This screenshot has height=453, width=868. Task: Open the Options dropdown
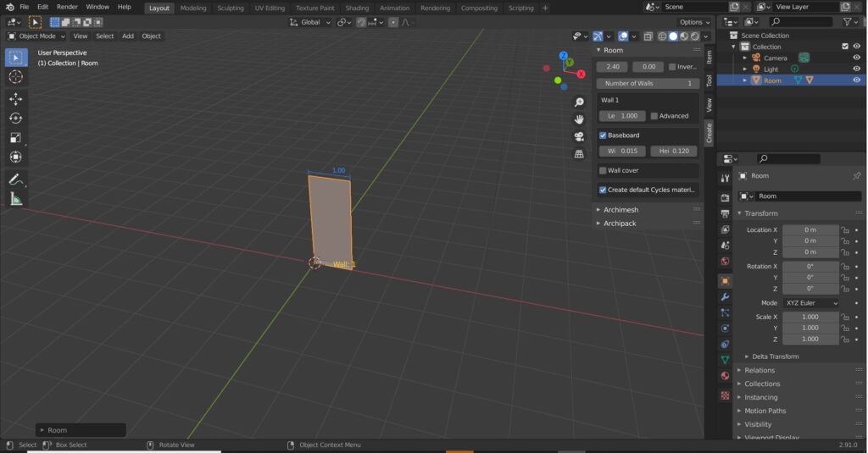(x=694, y=23)
